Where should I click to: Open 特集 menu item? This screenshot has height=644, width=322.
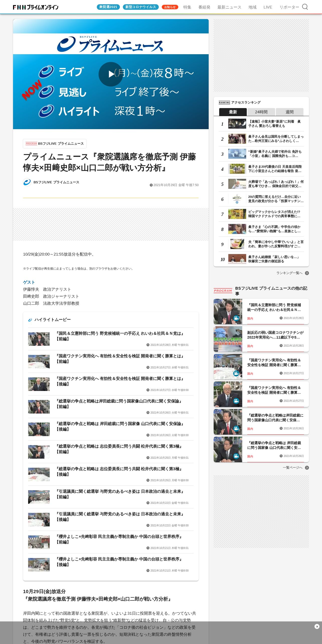click(x=187, y=7)
